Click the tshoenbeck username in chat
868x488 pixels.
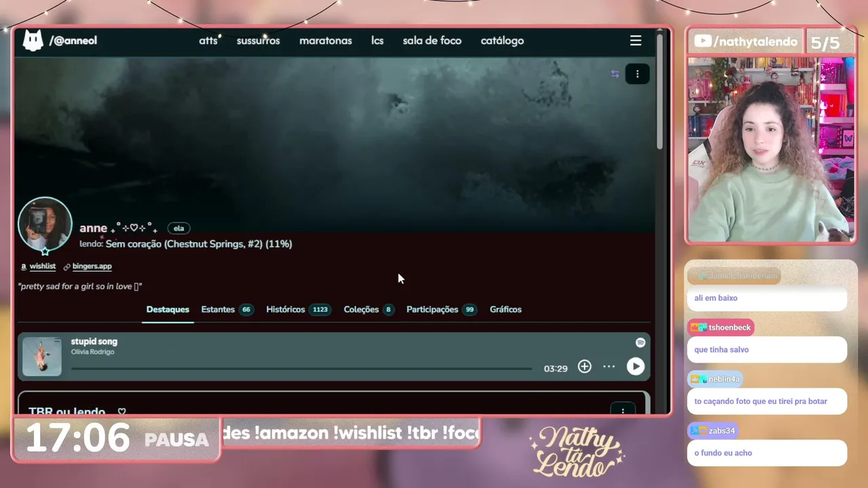(730, 328)
